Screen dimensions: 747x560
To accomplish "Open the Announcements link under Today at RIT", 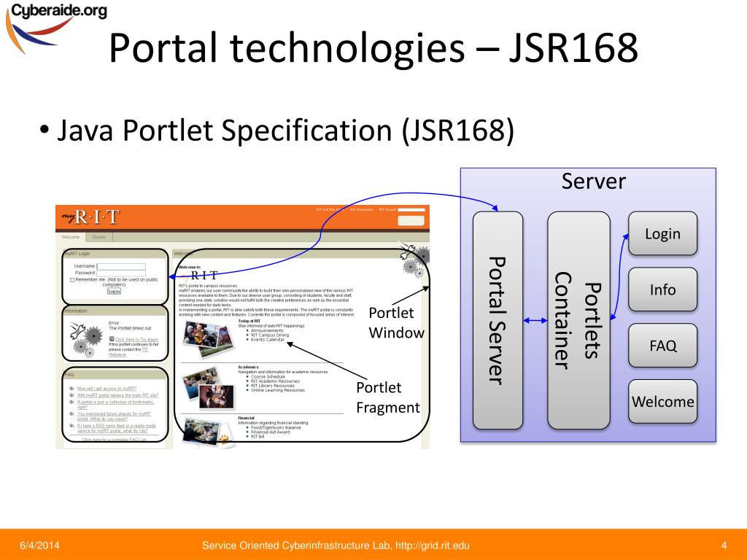I will pos(267,330).
